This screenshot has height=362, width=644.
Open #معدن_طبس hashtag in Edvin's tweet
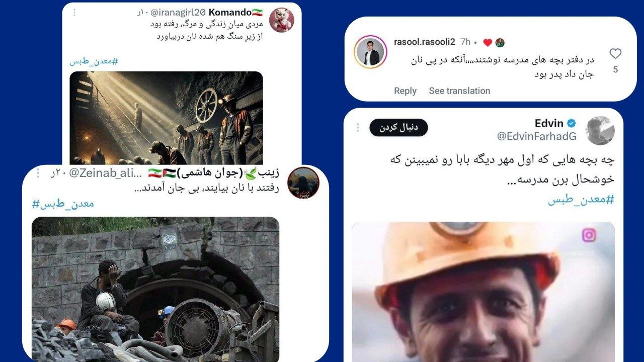coord(581,200)
